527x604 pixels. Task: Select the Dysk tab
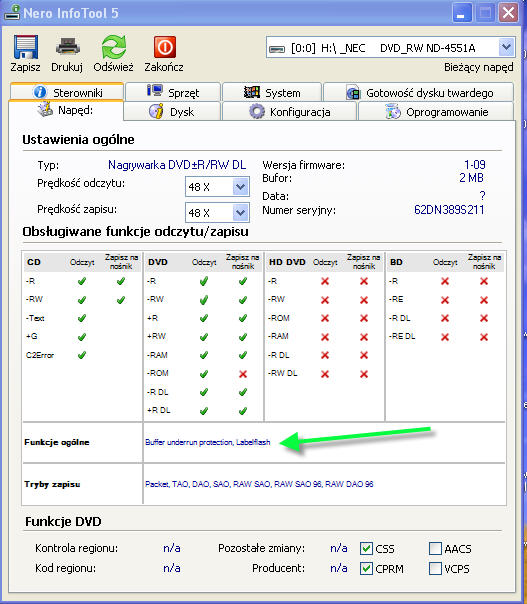click(172, 112)
